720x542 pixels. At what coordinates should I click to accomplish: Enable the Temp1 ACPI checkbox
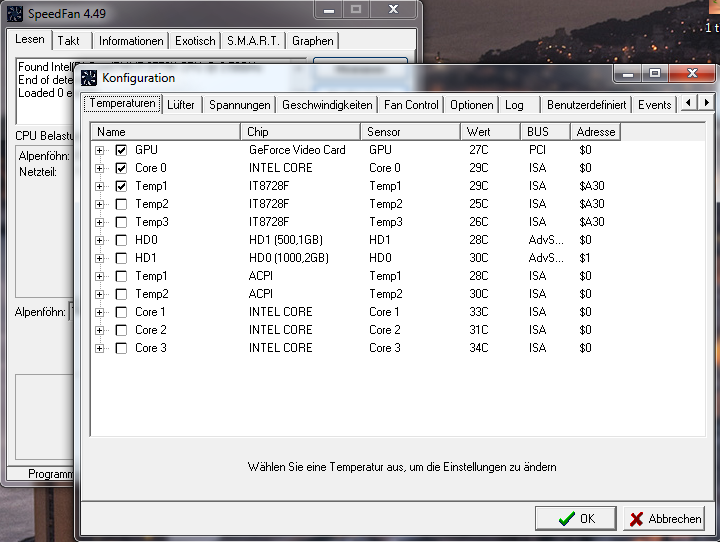(121, 276)
